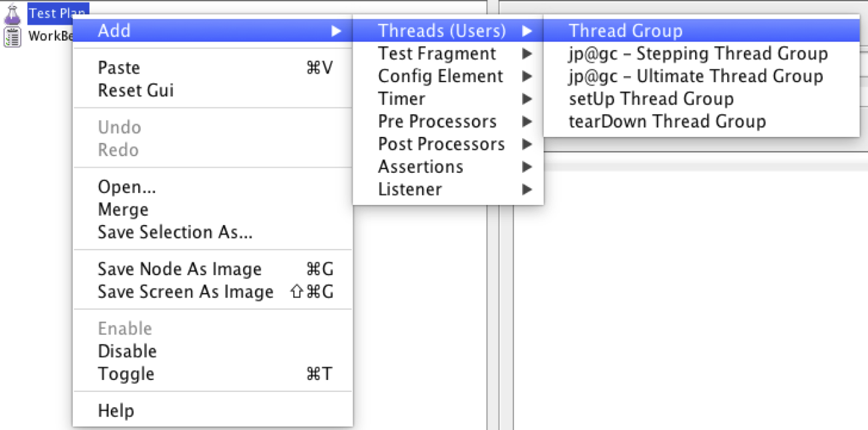
Task: Click the WorkBench clipboard icon
Action: click(x=13, y=36)
